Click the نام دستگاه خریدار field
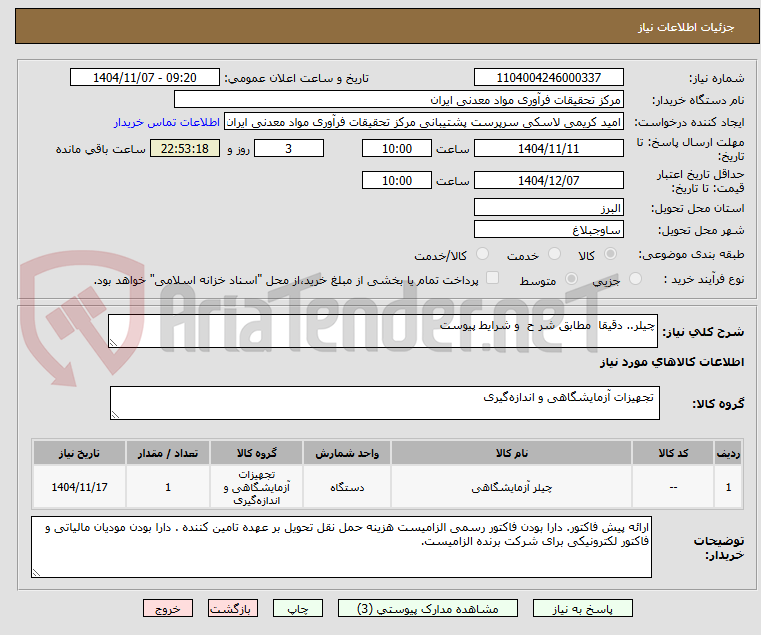The width and height of the screenshot is (761, 635). [x=398, y=100]
